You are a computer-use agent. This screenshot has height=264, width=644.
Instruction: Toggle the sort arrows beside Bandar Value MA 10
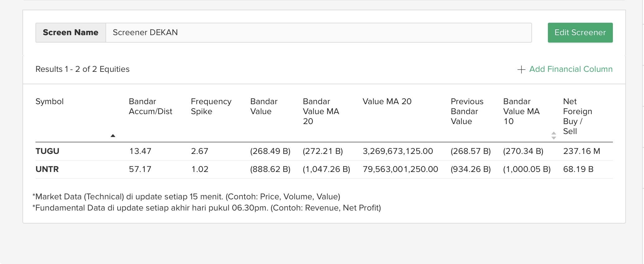point(553,136)
